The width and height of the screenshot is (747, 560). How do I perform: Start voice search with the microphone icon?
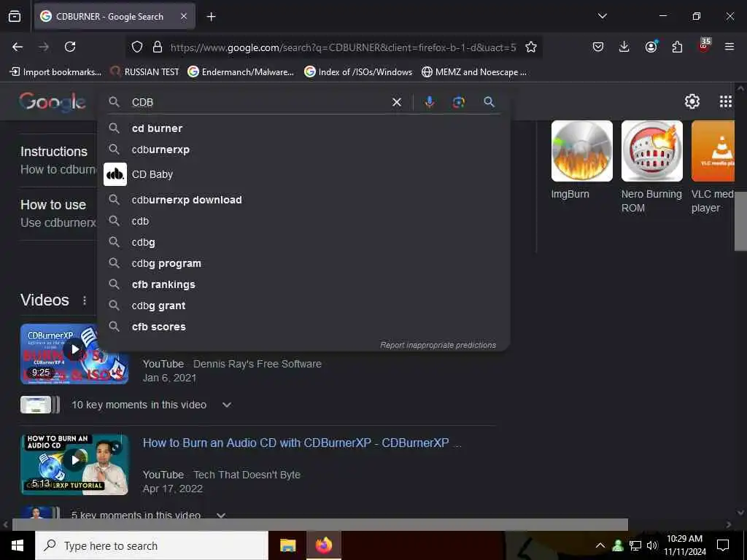pos(429,102)
